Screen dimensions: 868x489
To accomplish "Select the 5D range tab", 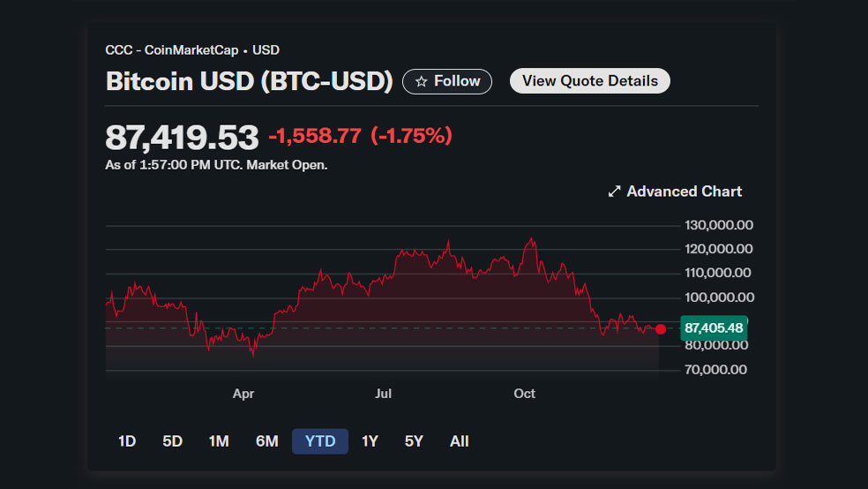I will pos(173,441).
